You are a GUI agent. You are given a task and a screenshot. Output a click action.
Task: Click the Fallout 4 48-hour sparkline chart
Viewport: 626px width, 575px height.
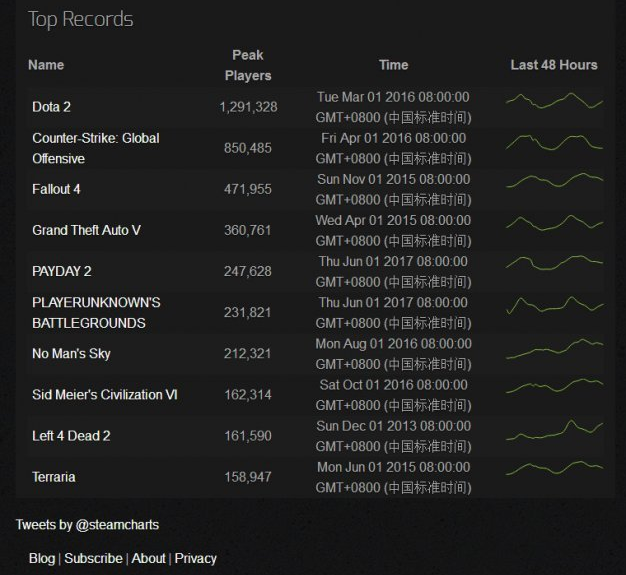click(x=554, y=180)
